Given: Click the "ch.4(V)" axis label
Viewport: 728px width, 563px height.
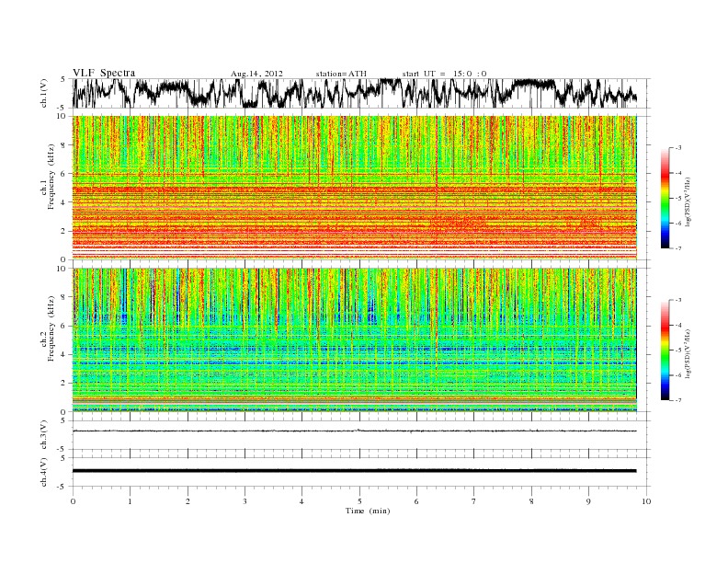Looking at the screenshot, I should (44, 472).
